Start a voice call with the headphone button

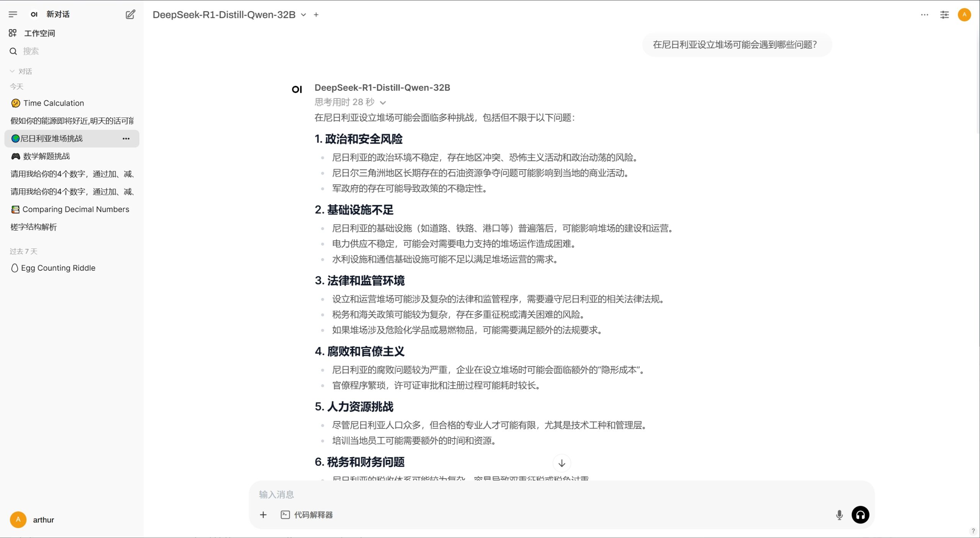click(860, 515)
